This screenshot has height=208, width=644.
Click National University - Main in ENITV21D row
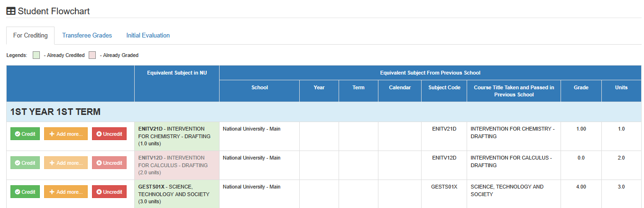coord(251,129)
